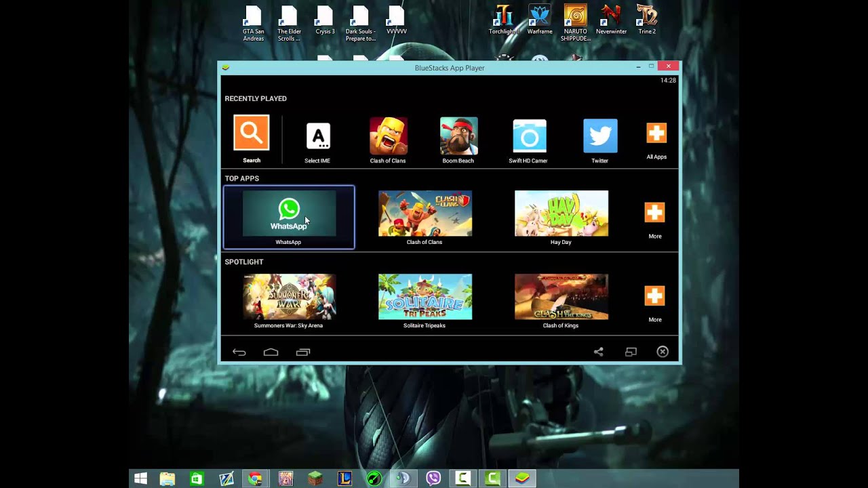Open Minecraft from taskbar
Image resolution: width=868 pixels, height=488 pixels.
[x=315, y=479]
